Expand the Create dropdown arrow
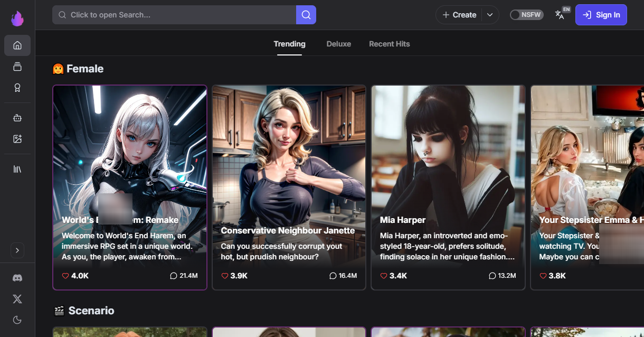This screenshot has height=337, width=644. point(490,15)
